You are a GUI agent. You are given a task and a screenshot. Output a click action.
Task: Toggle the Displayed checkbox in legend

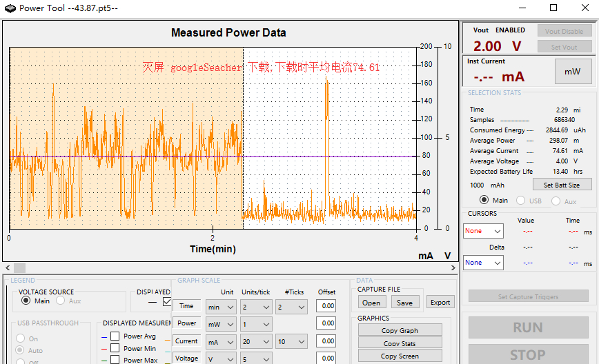(167, 302)
